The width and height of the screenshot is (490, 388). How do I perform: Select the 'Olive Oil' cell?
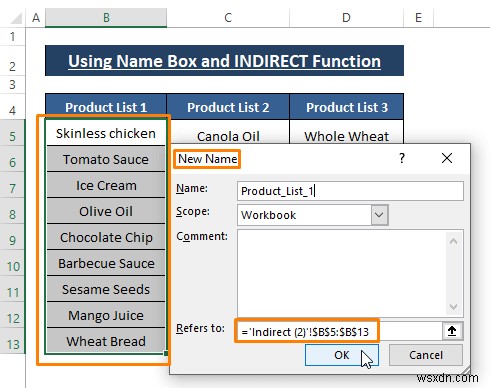point(106,211)
